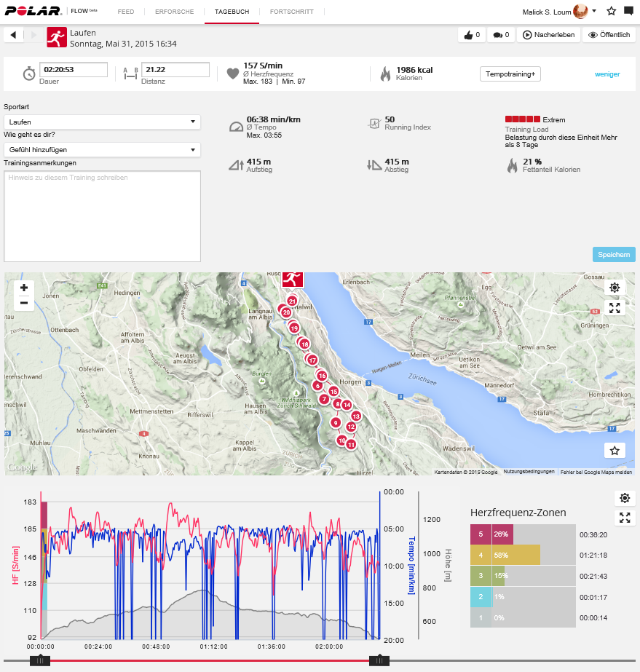Open the Sportart Laufen dropdown
Image resolution: width=640 pixels, height=672 pixels.
(x=102, y=122)
